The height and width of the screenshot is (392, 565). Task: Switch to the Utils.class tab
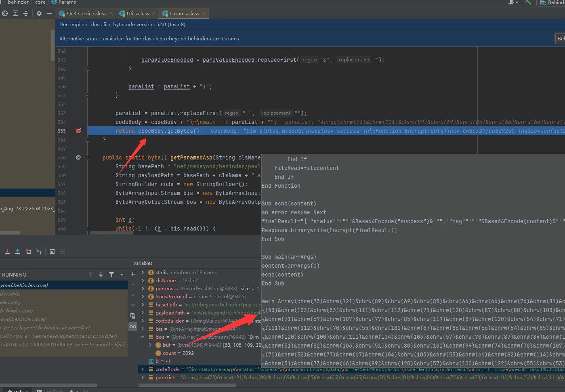click(x=138, y=14)
